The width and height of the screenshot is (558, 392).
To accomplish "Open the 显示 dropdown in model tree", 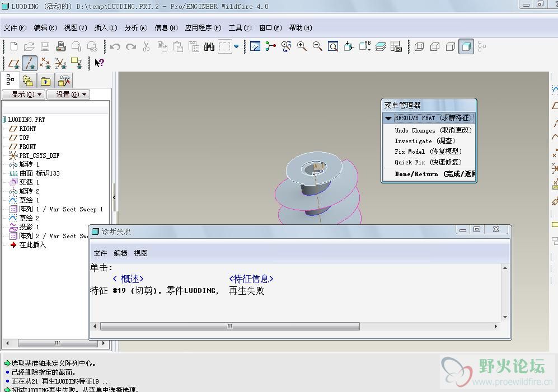I will click(24, 95).
